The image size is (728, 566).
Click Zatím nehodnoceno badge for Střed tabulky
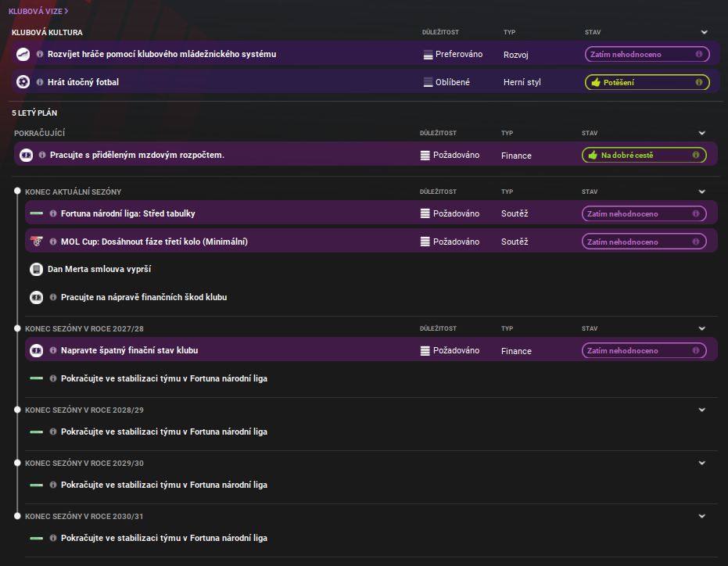click(x=644, y=213)
